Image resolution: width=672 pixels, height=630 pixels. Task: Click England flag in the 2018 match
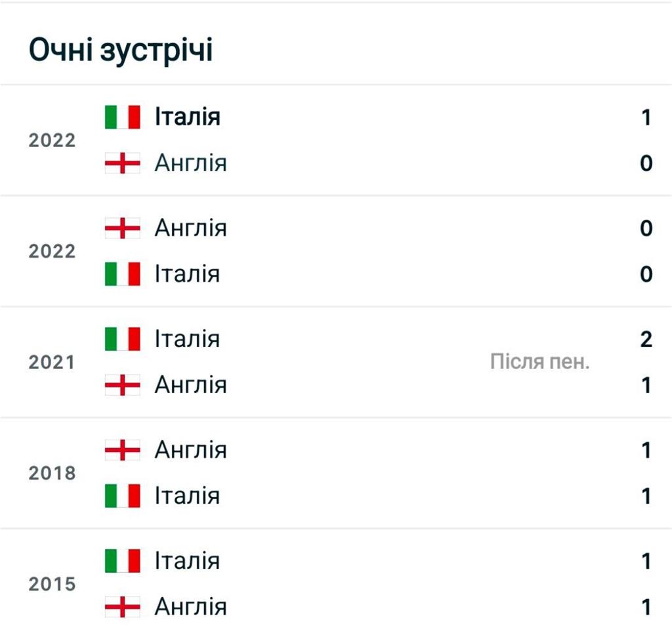coord(123,450)
